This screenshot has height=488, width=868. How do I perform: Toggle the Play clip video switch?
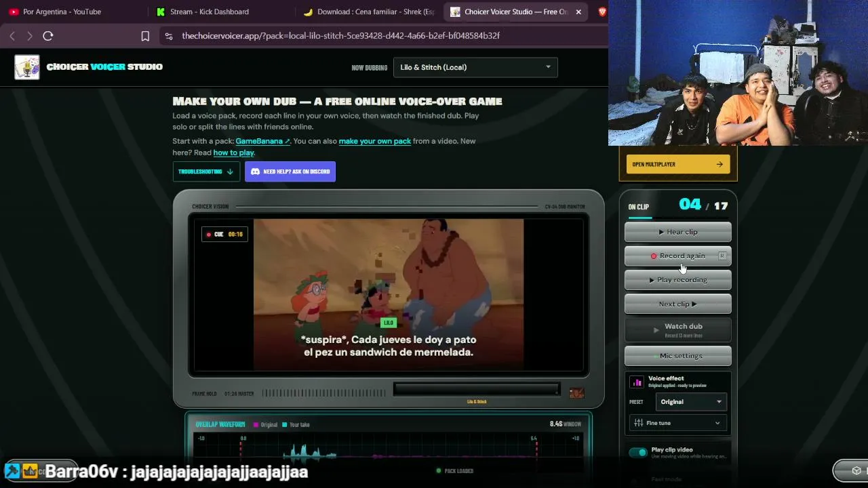(638, 453)
